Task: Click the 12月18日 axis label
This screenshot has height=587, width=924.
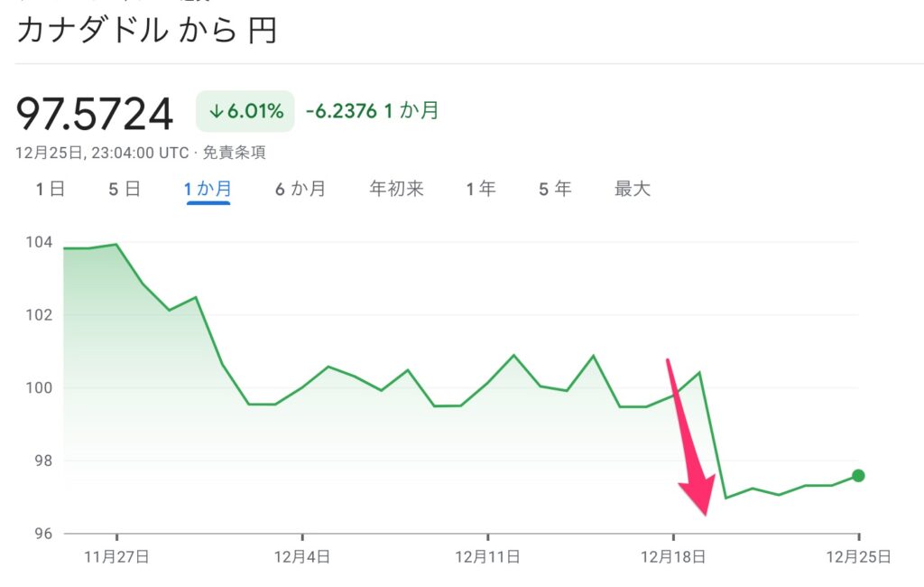Action: click(673, 556)
